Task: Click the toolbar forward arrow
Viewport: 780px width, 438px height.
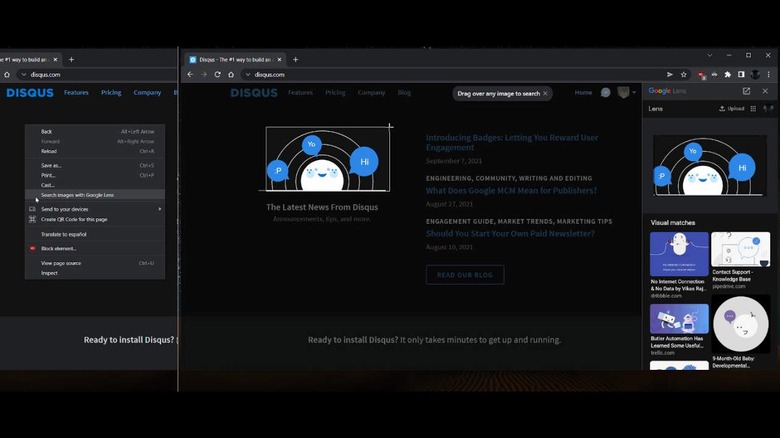Action: 203,74
